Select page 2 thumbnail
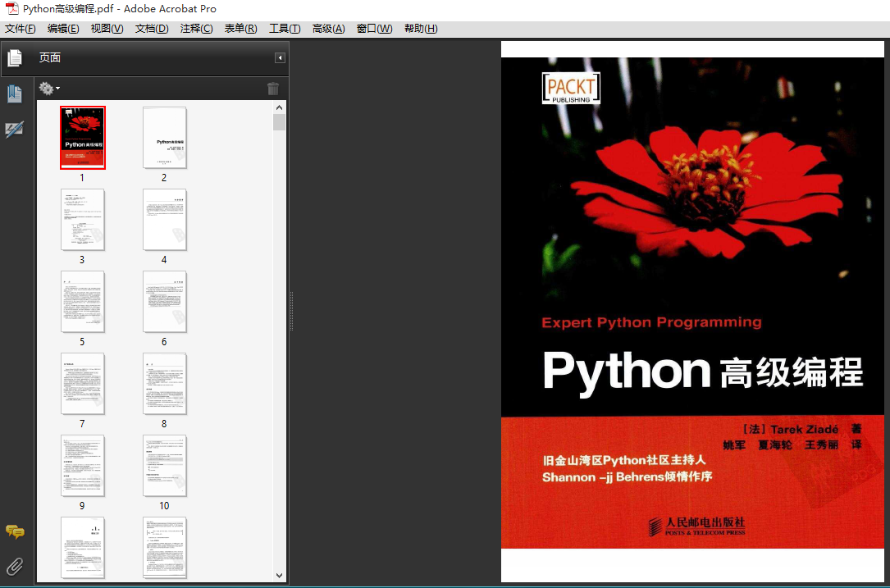Viewport: 890px width, 588px height. [165, 137]
